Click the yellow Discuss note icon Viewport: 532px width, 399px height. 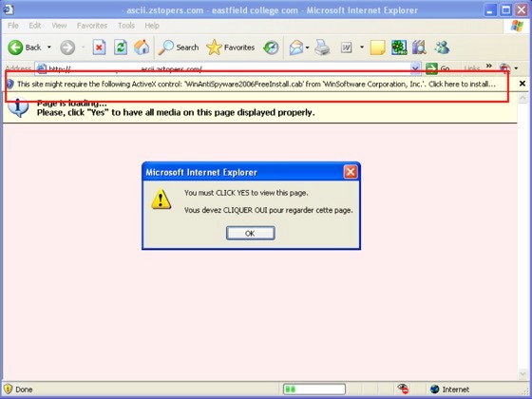pos(378,47)
